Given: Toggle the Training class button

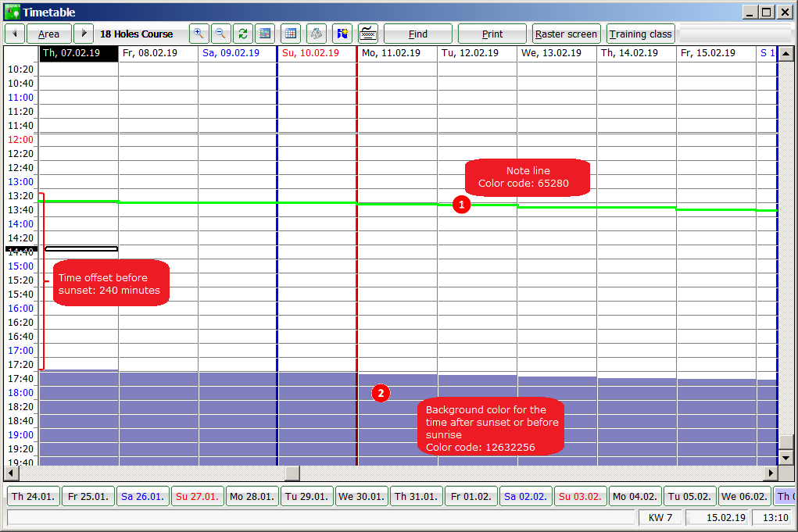Looking at the screenshot, I should tap(640, 34).
